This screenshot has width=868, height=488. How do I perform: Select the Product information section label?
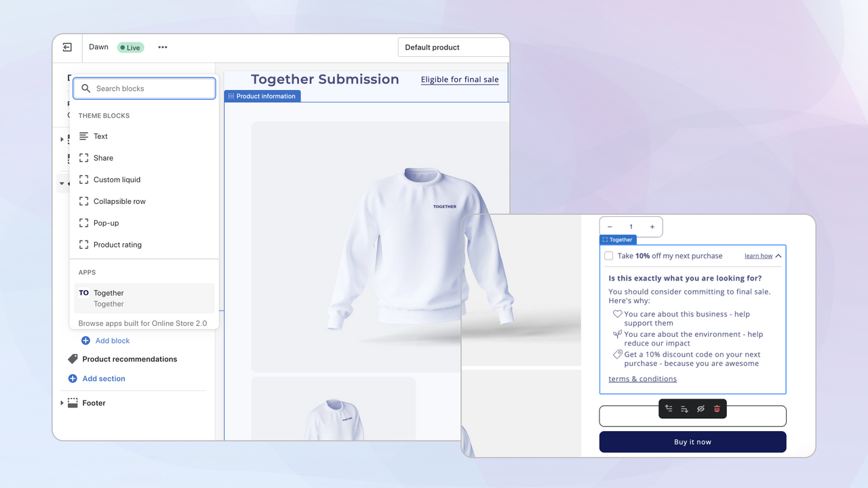[262, 96]
